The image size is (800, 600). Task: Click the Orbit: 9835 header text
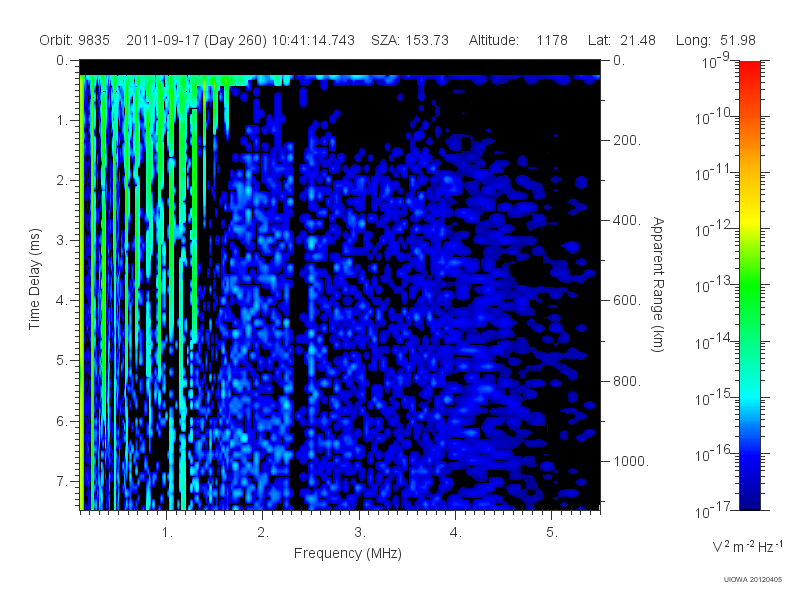coord(74,40)
